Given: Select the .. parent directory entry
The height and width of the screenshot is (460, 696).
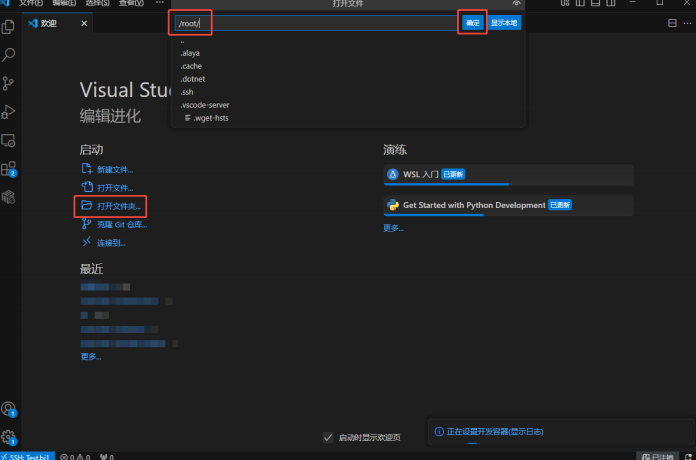Looking at the screenshot, I should coord(348,41).
